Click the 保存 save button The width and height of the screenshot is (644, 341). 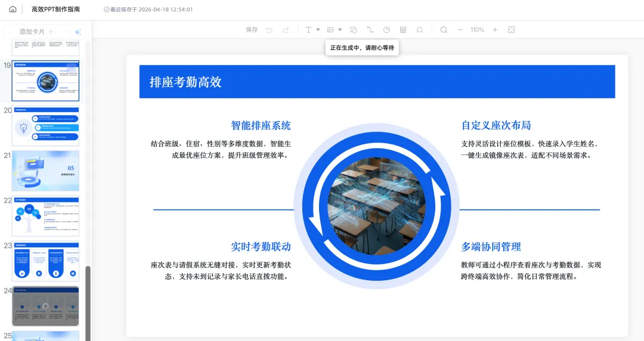(252, 30)
